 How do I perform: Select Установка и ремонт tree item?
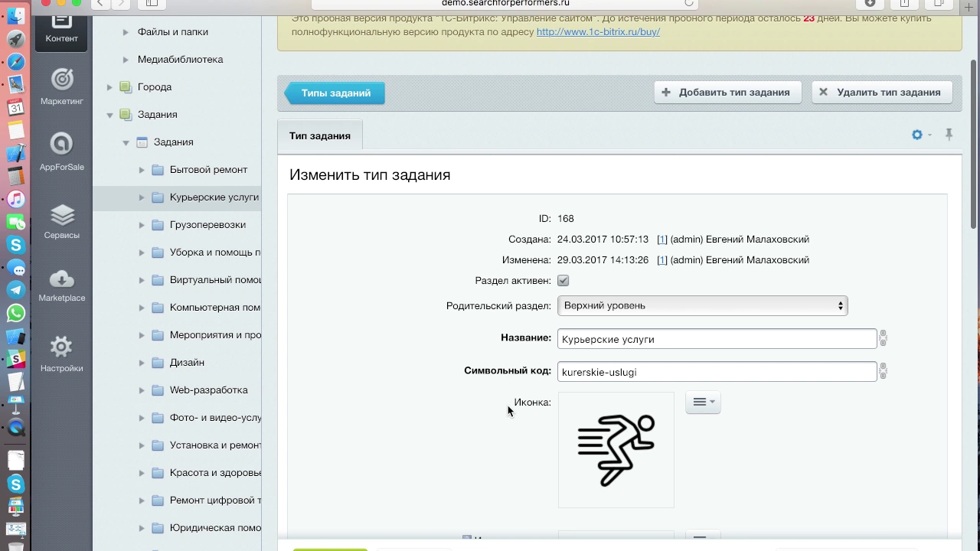215,445
